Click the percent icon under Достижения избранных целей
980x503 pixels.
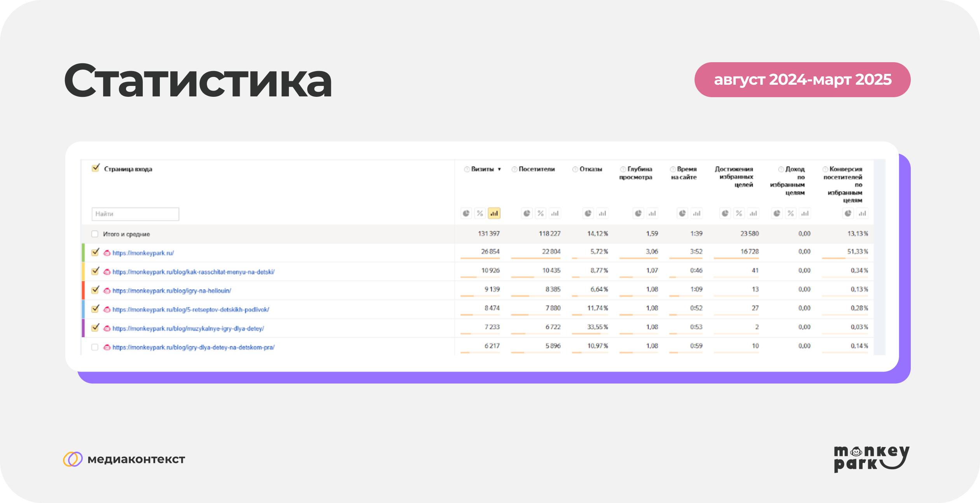(739, 213)
